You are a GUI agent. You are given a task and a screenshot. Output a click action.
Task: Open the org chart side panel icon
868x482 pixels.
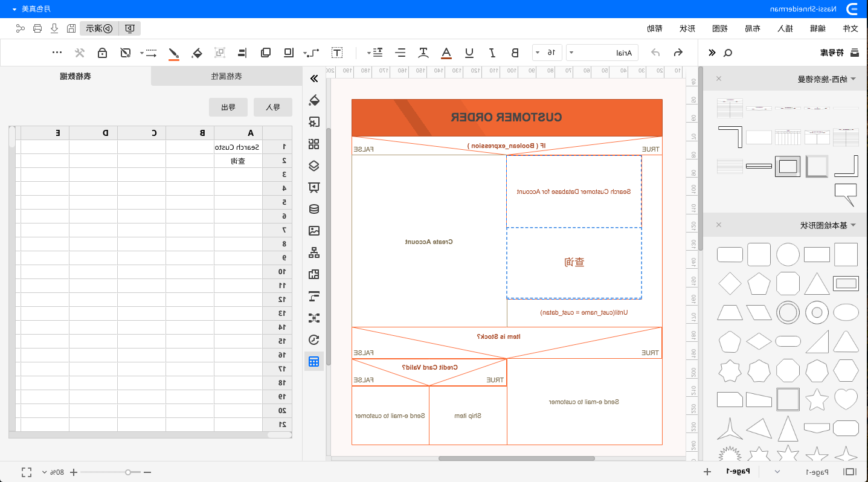(313, 252)
